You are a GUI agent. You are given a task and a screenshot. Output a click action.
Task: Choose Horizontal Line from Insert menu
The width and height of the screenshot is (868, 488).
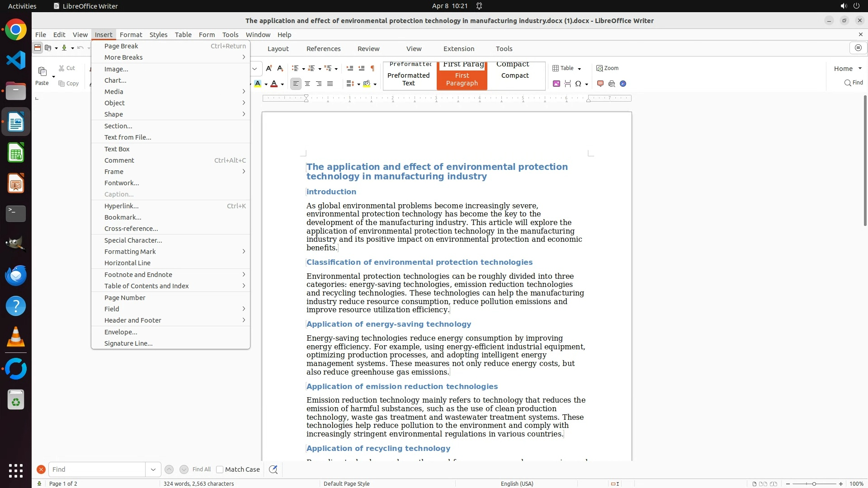[x=127, y=263]
